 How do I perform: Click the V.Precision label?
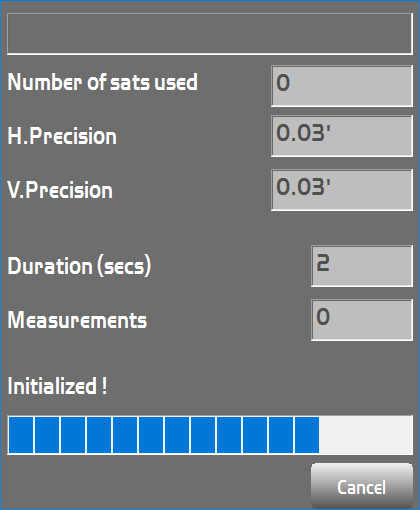(60, 190)
